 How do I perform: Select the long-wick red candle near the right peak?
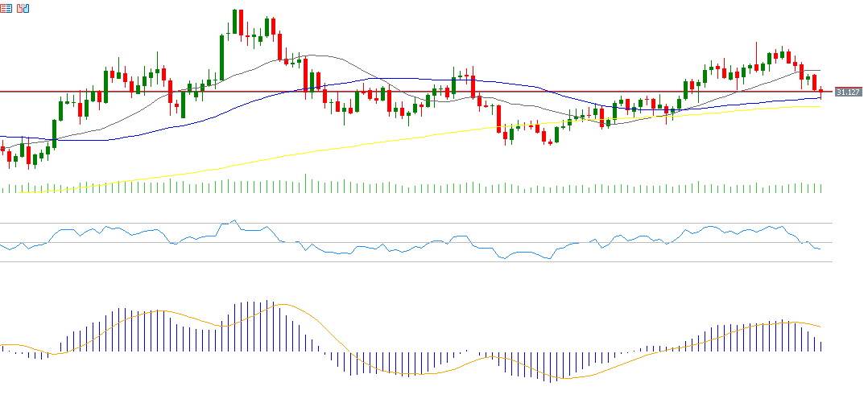pos(757,68)
